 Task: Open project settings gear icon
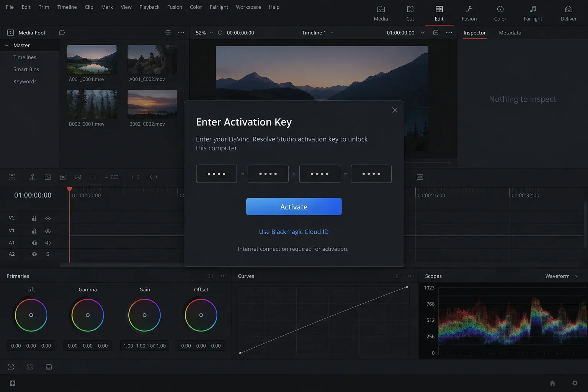click(575, 383)
